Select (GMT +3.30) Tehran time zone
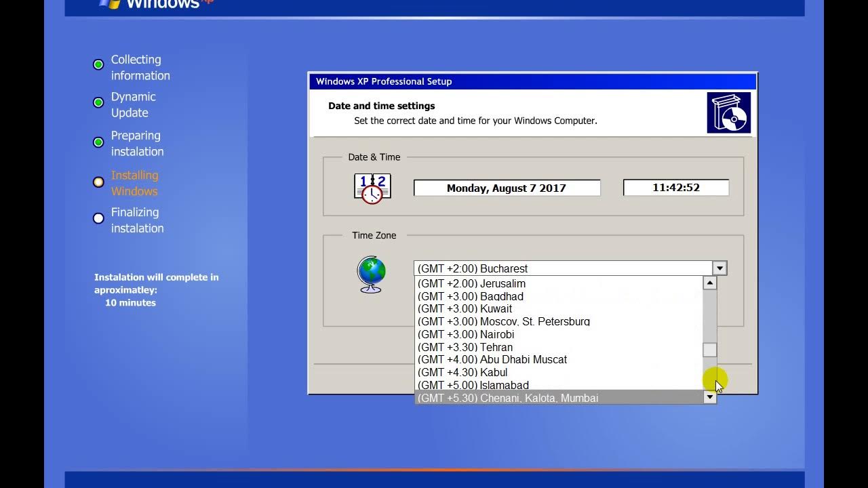 559,347
